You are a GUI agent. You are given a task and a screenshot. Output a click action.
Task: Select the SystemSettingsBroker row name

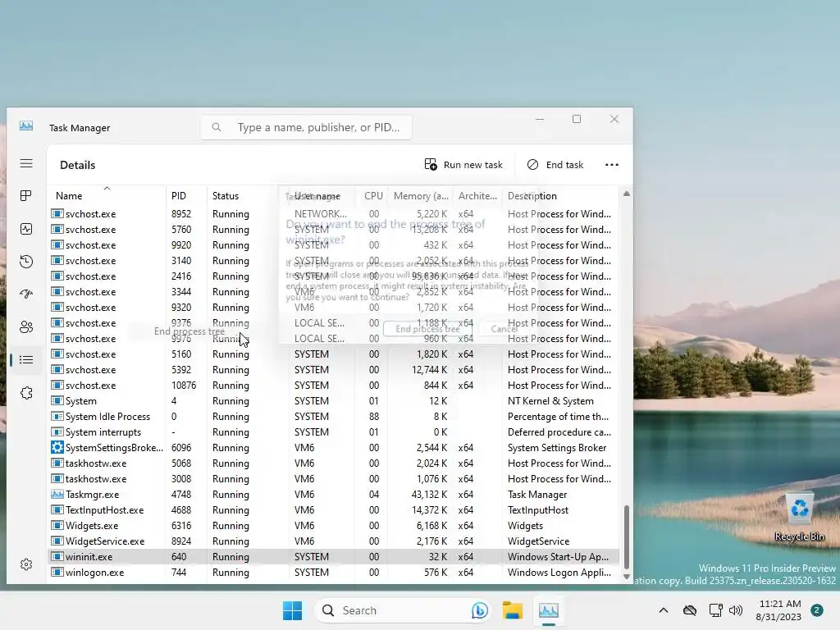pyautogui.click(x=114, y=447)
